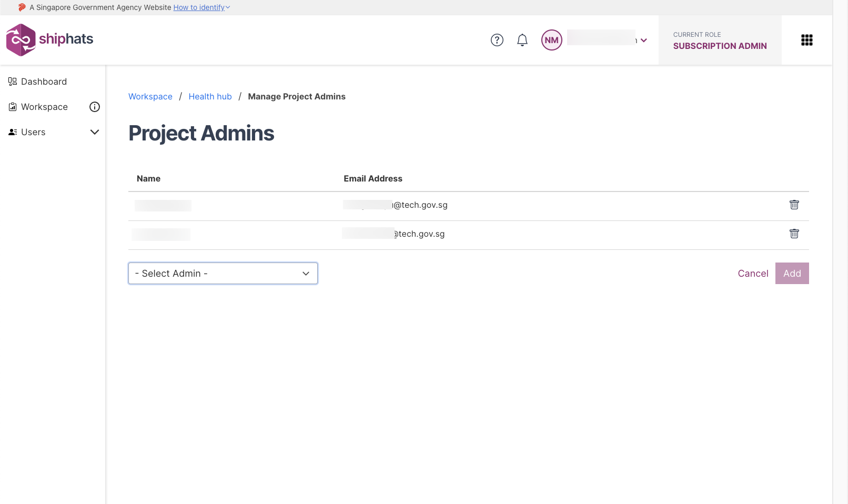Open notifications bell icon
The image size is (848, 504).
(522, 40)
